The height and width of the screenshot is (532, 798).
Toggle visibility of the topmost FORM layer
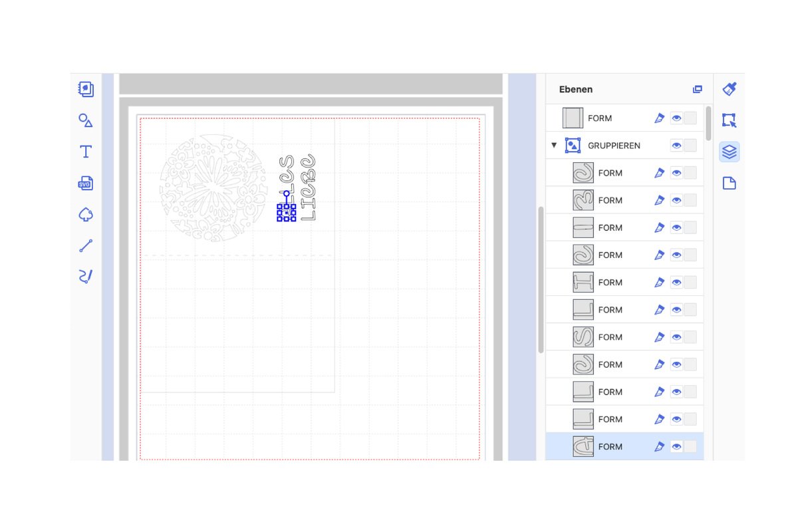pyautogui.click(x=676, y=118)
